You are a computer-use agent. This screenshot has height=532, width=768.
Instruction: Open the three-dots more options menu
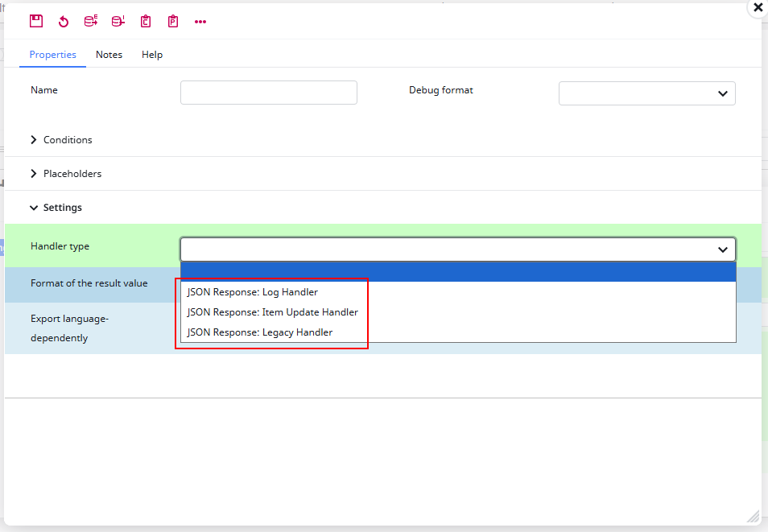[200, 22]
